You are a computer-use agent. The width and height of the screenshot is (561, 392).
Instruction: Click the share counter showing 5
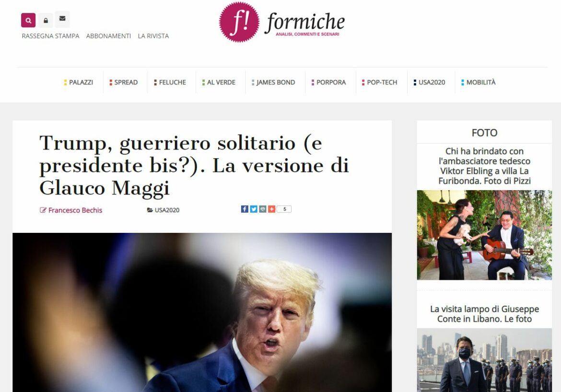(284, 209)
